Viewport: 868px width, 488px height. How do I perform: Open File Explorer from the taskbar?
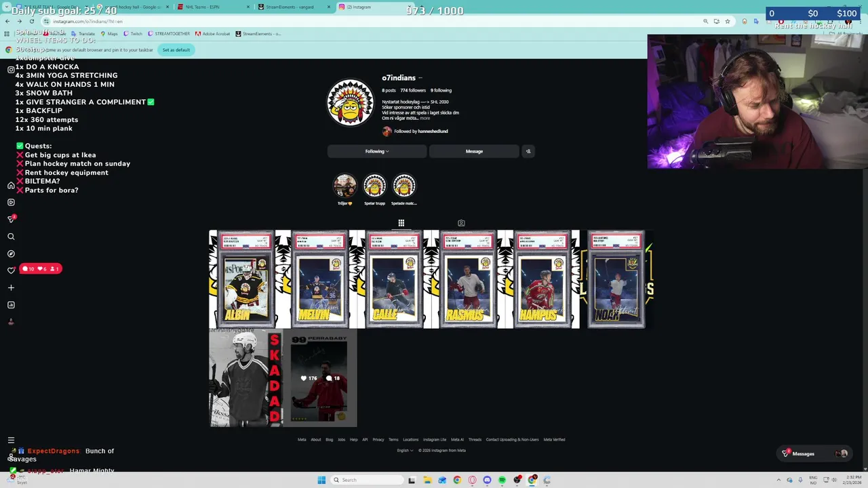(x=427, y=480)
